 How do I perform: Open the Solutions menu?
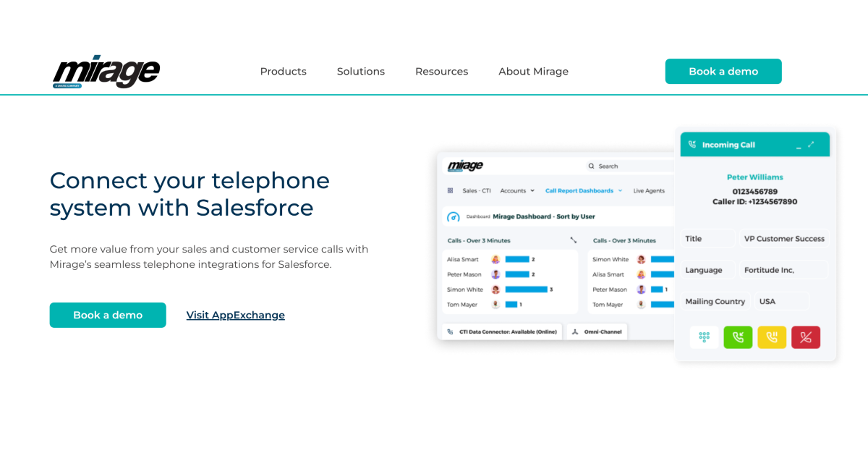(361, 72)
